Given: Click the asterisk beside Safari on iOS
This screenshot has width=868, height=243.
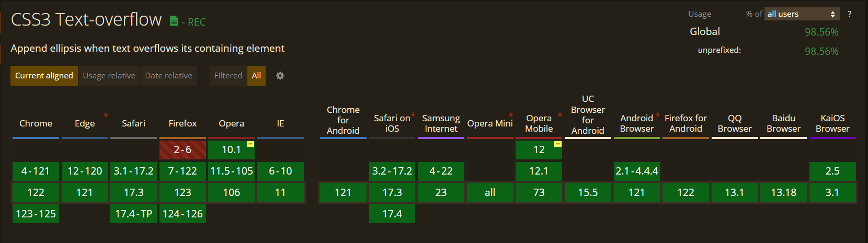Looking at the screenshot, I should tap(413, 115).
